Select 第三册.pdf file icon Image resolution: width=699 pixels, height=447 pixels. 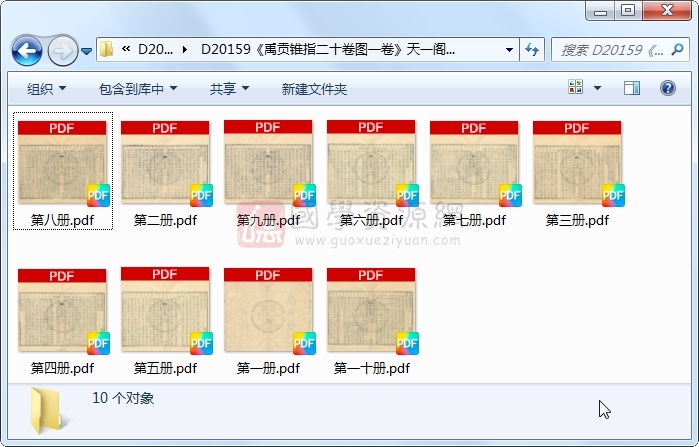click(578, 164)
